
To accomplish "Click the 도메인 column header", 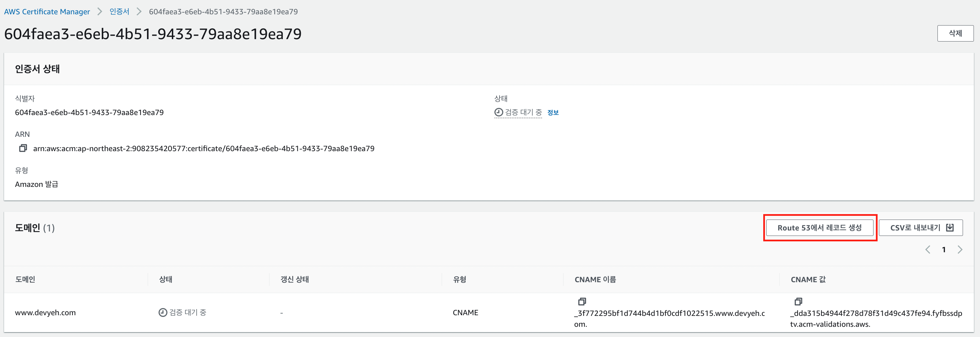I will click(x=25, y=279).
